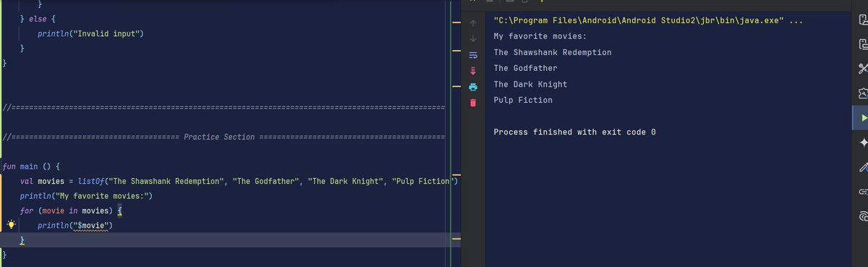The image size is (868, 267).
Task: Click the java.exe command line in console
Action: coord(647,20)
